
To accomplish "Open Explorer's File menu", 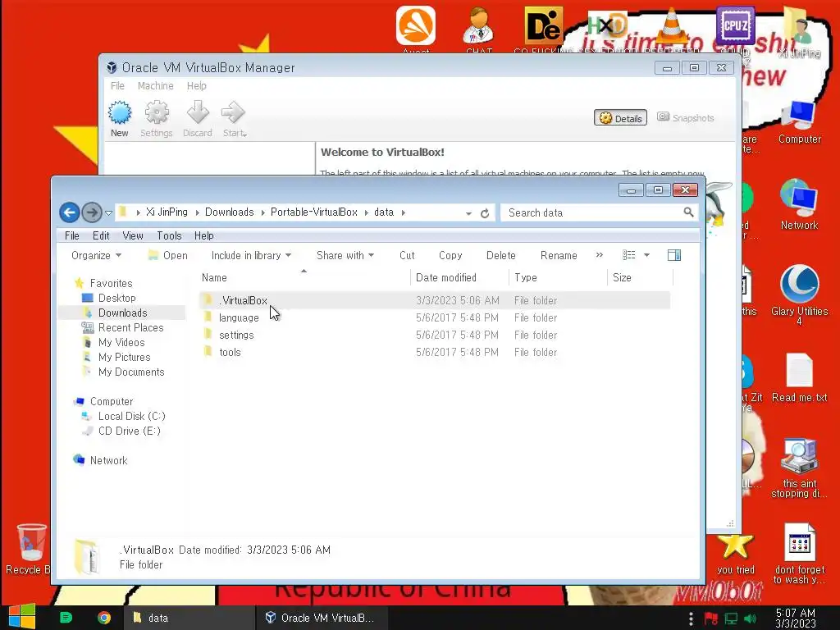I will (x=72, y=235).
